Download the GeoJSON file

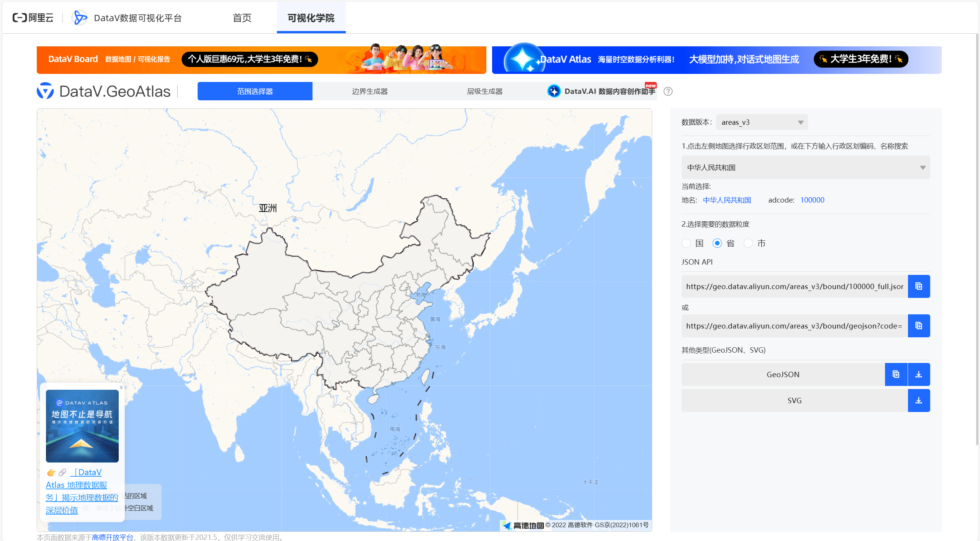[x=918, y=374]
